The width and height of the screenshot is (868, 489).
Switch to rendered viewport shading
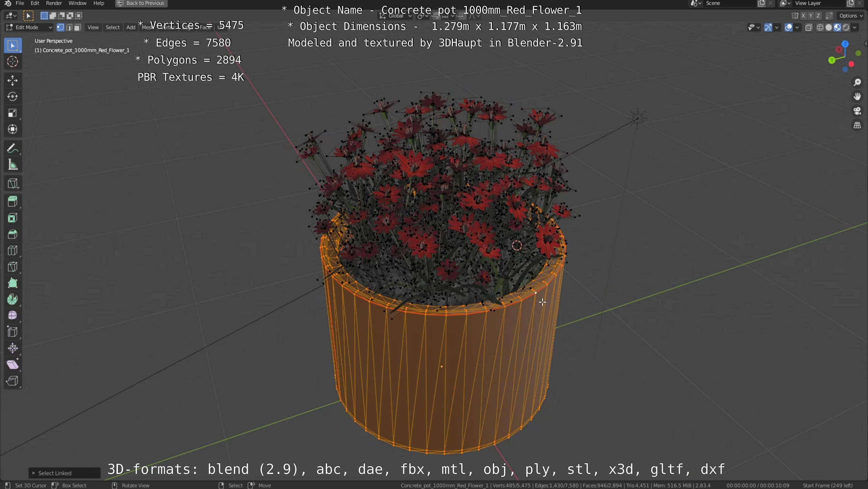(846, 28)
